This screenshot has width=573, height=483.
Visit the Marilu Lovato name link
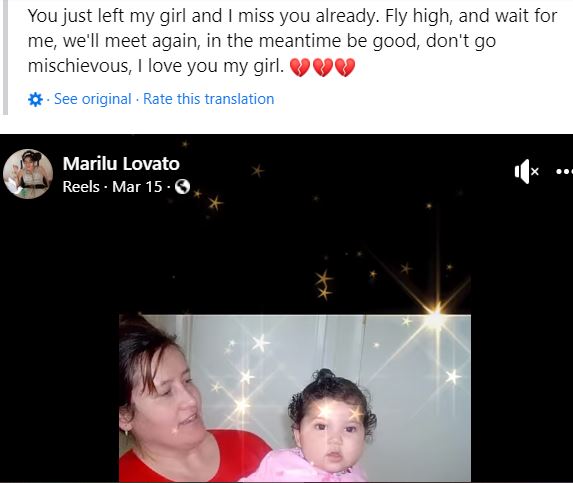(x=121, y=163)
